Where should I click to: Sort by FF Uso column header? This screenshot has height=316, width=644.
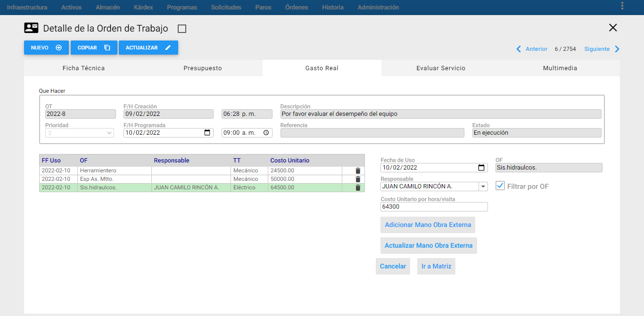coord(51,161)
